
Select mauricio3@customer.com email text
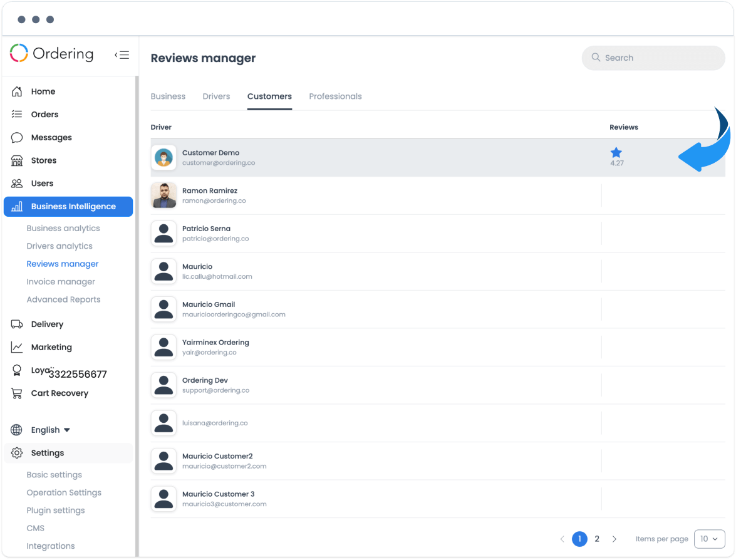click(x=224, y=504)
